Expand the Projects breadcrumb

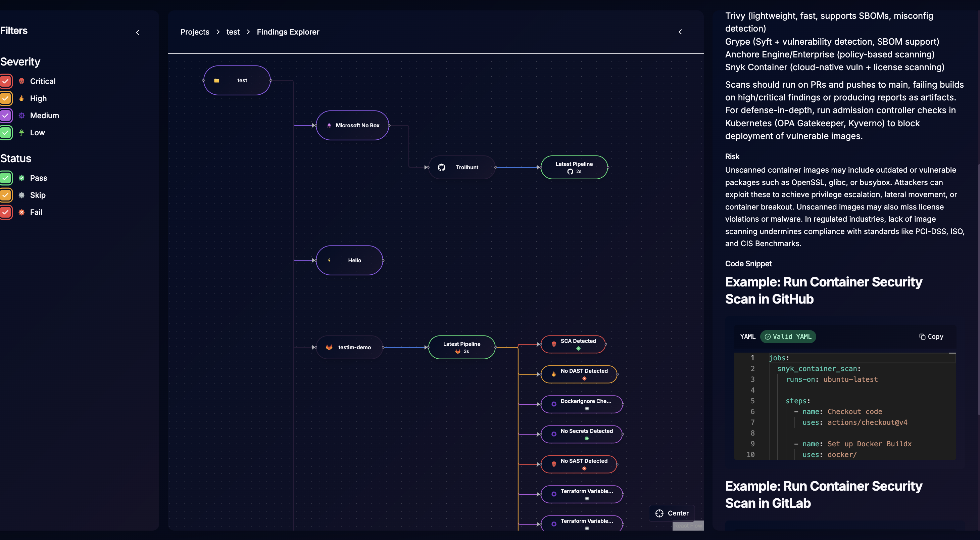coord(195,32)
